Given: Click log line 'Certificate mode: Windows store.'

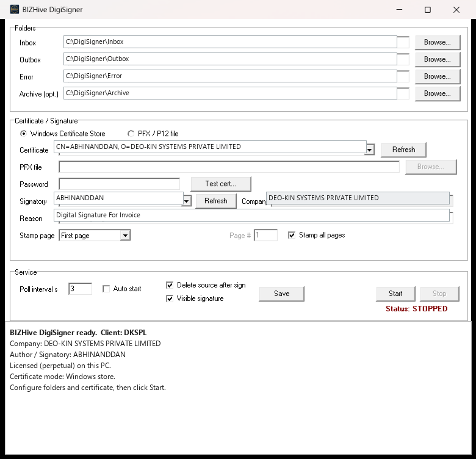Looking at the screenshot, I should [62, 377].
